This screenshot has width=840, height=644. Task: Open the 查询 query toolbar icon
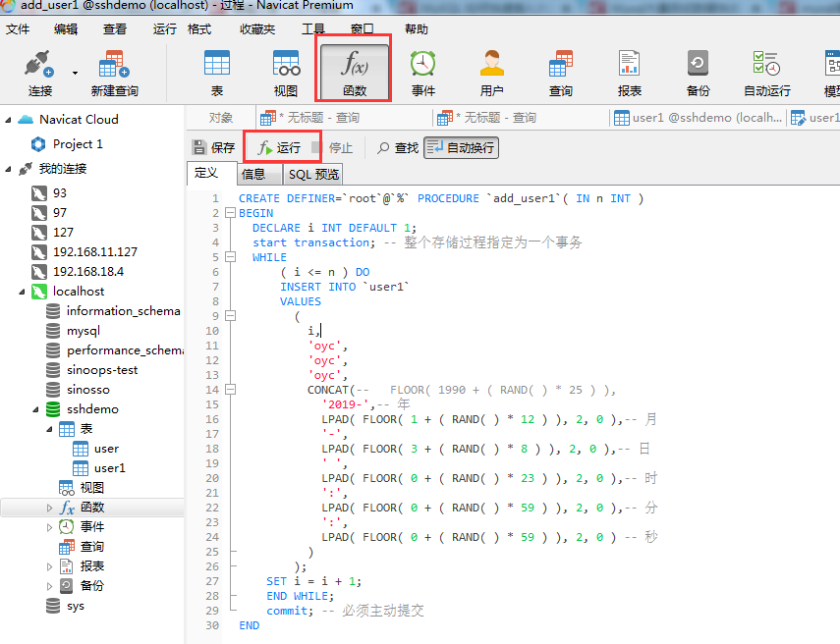coord(560,73)
